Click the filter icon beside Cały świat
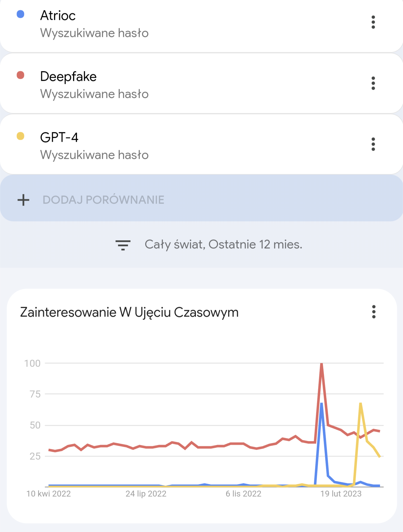403x532 pixels. [123, 245]
